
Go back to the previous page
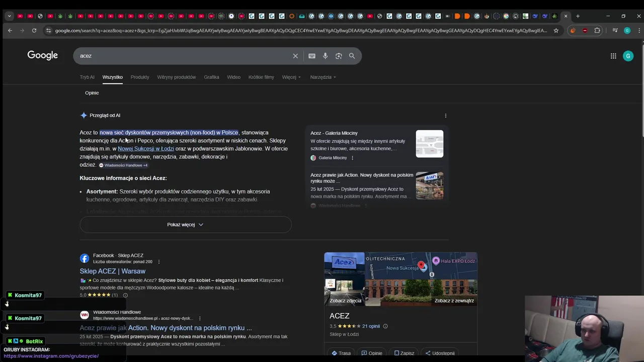(10, 31)
